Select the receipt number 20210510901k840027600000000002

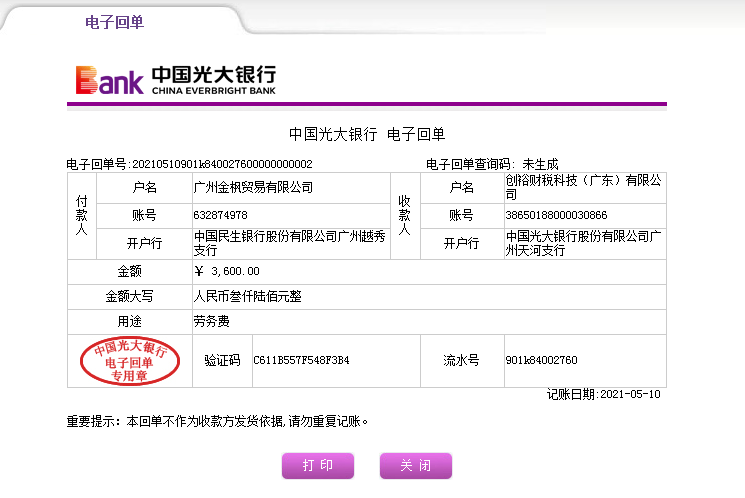tap(222, 164)
